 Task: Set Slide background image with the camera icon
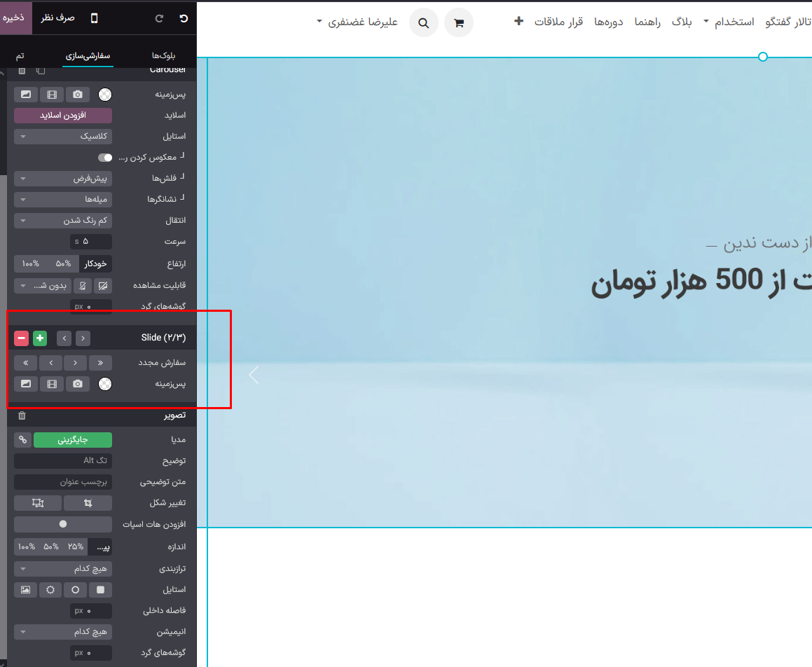coord(78,384)
